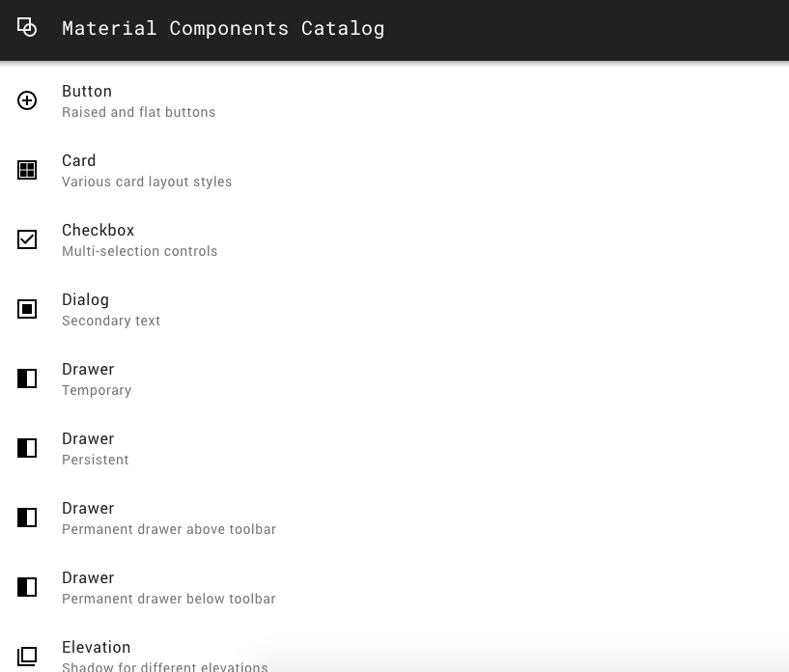
Task: Open the Button component demo
Action: point(87,92)
